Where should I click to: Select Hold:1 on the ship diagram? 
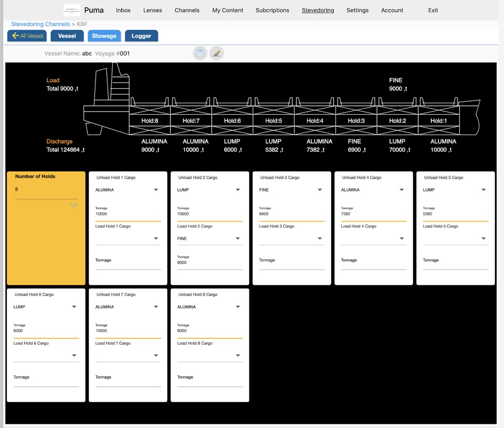click(439, 121)
